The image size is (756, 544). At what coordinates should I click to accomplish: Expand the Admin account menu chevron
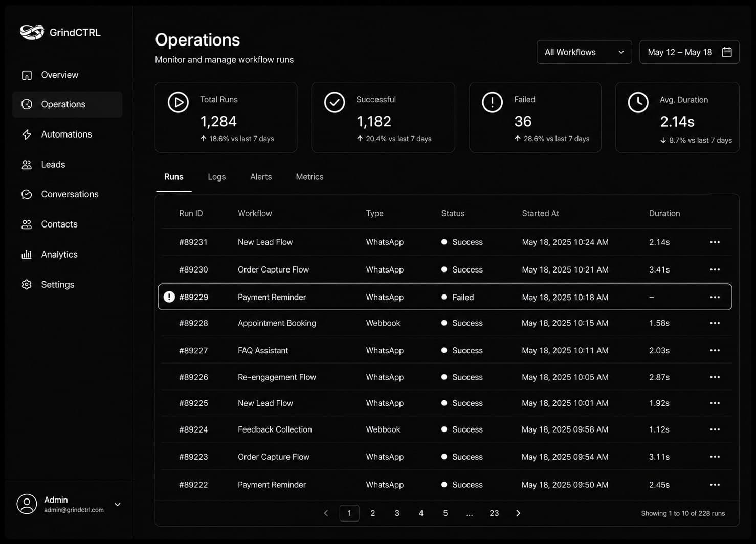118,505
